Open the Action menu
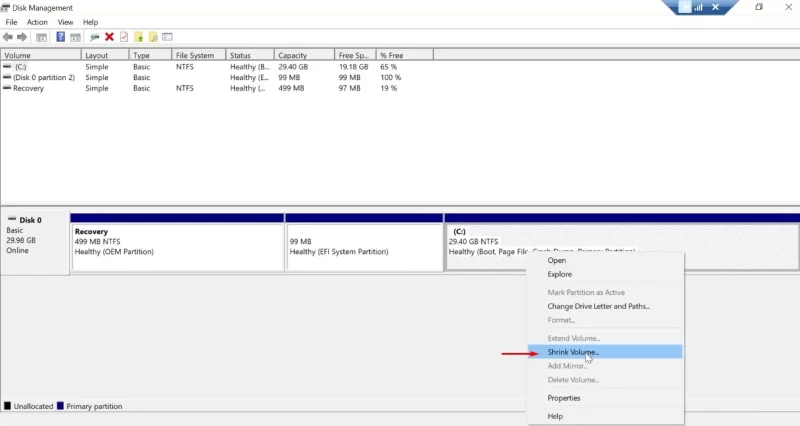 [37, 22]
